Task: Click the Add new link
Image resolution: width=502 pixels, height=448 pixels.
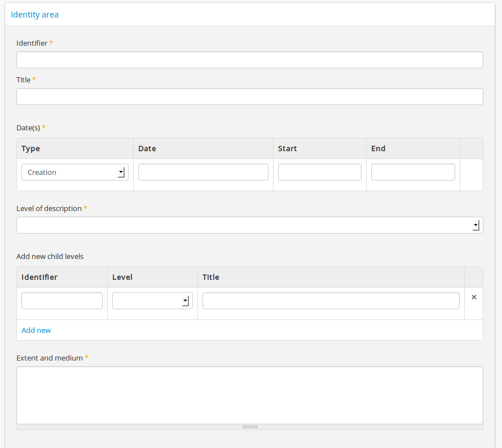Action: pyautogui.click(x=36, y=330)
